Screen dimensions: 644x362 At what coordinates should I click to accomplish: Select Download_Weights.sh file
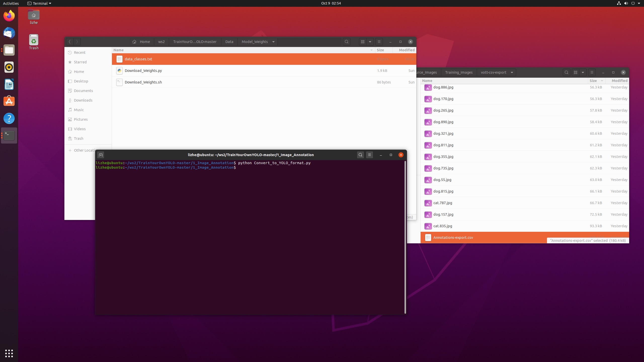(x=264, y=82)
